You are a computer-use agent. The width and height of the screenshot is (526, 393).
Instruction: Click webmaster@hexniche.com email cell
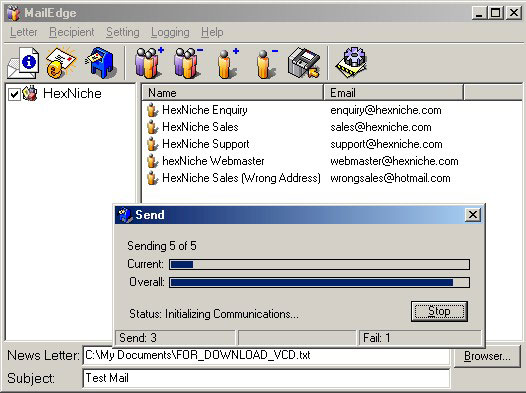(394, 161)
